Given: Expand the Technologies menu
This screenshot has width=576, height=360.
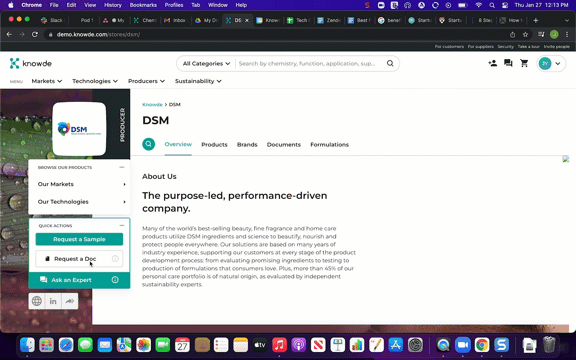Looking at the screenshot, I should 95,81.
